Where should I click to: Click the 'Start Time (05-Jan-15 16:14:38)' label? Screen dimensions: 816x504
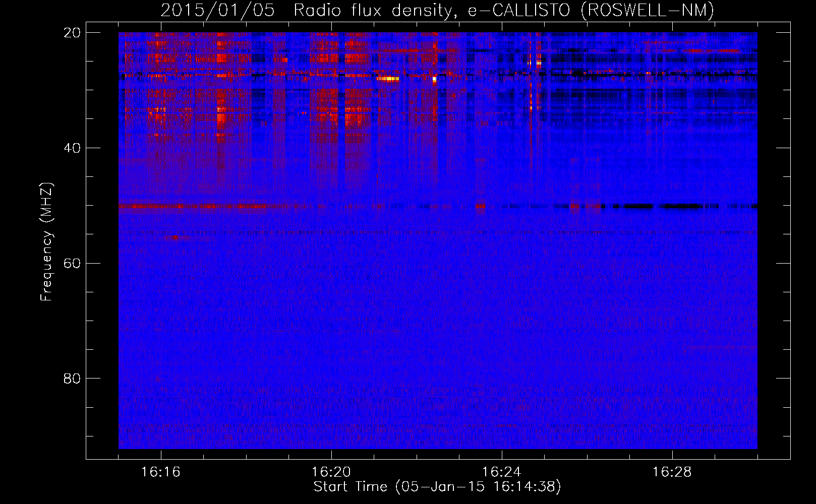(x=437, y=487)
